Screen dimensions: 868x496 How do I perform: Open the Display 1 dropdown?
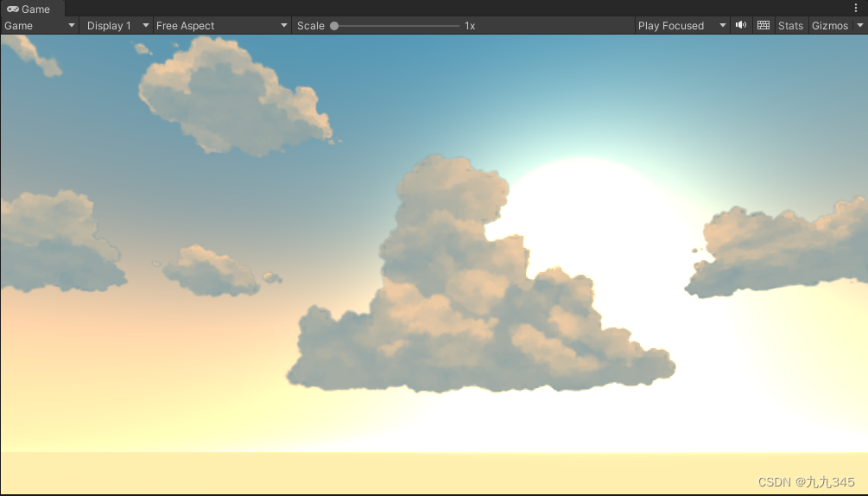pyautogui.click(x=118, y=25)
